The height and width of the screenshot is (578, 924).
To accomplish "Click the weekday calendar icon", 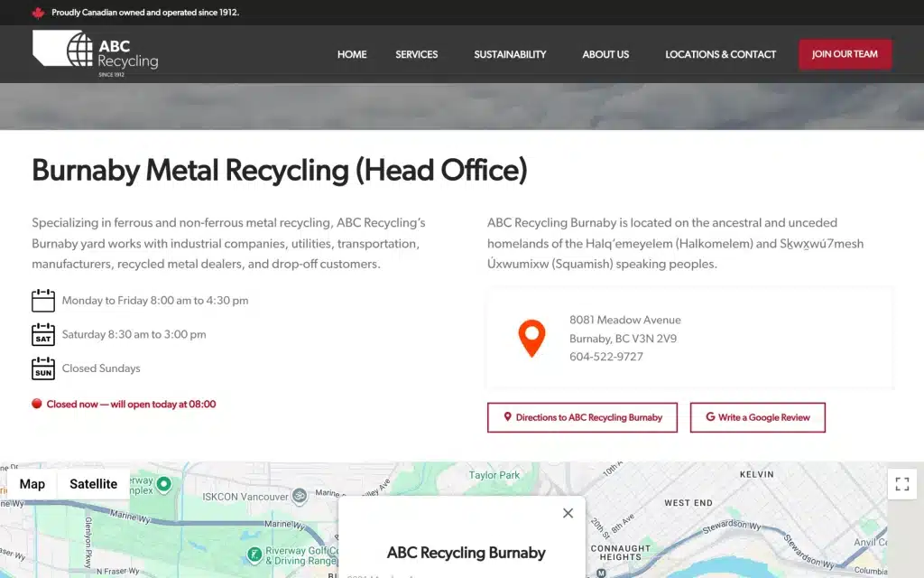I will [x=43, y=300].
